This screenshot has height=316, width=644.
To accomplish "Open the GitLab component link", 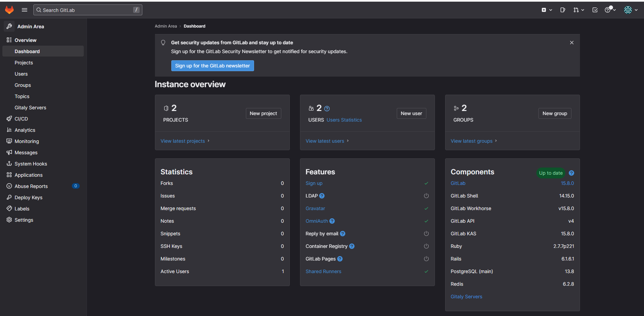I will pos(458,183).
